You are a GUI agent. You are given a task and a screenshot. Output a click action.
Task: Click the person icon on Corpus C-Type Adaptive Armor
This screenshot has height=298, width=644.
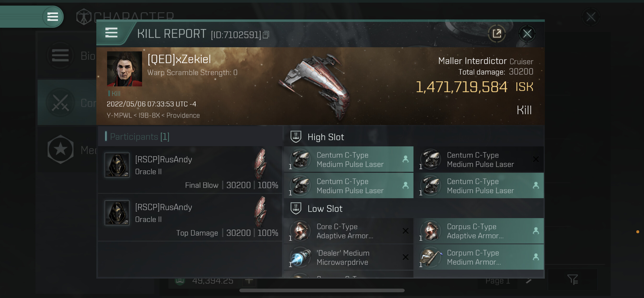point(536,231)
